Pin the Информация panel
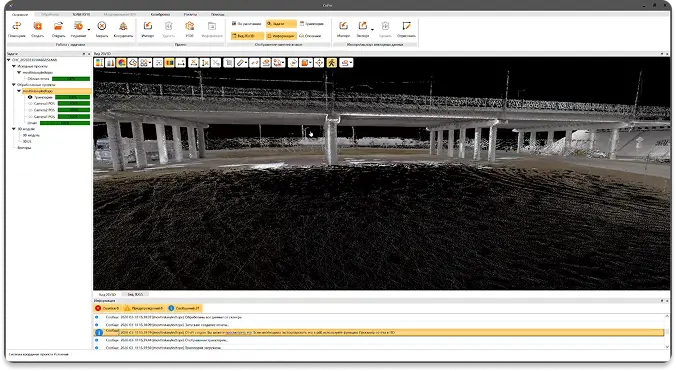The width and height of the screenshot is (676, 371). tap(662, 301)
